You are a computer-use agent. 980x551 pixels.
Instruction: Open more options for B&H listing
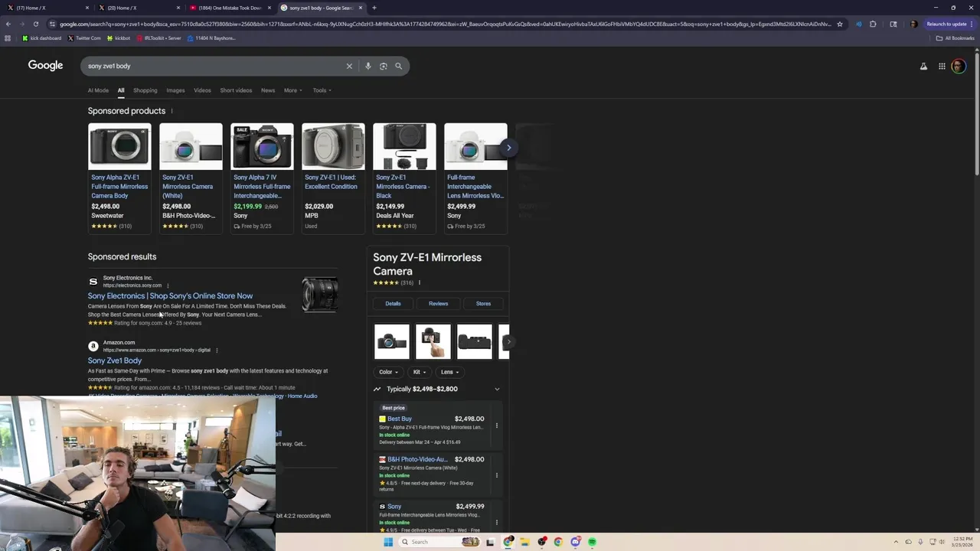pyautogui.click(x=497, y=475)
